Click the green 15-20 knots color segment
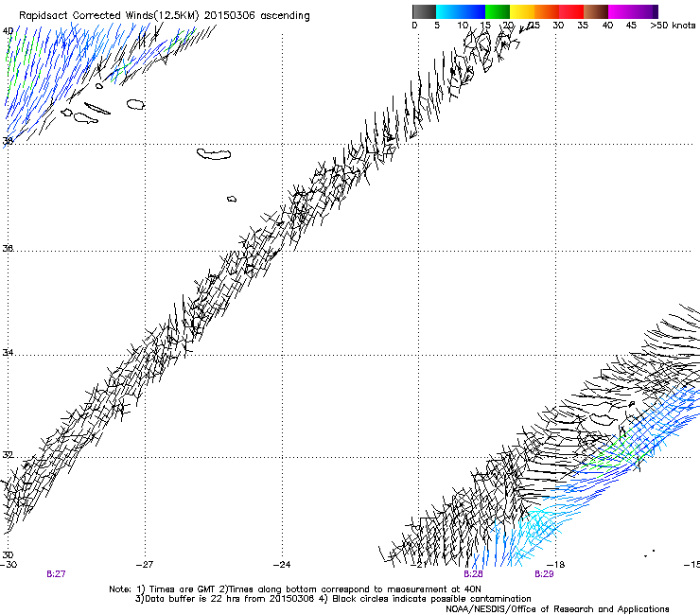This screenshot has width=700, height=615. (498, 11)
